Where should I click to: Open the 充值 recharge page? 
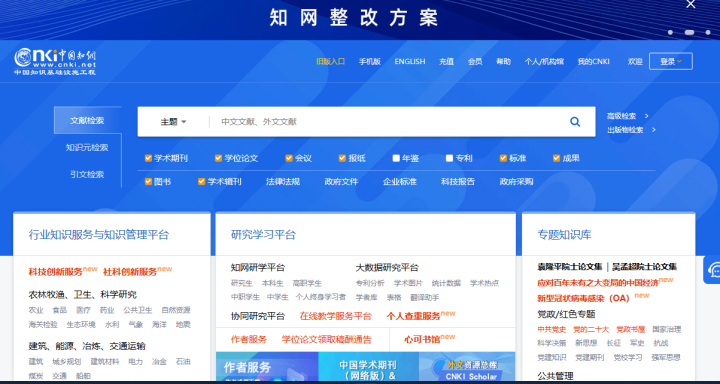coord(446,62)
